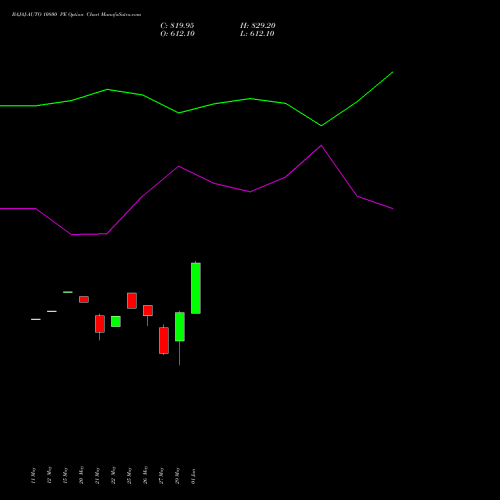The width and height of the screenshot is (500, 500).
Task: Click the '01 Jun' date label
Action: (x=193, y=476)
